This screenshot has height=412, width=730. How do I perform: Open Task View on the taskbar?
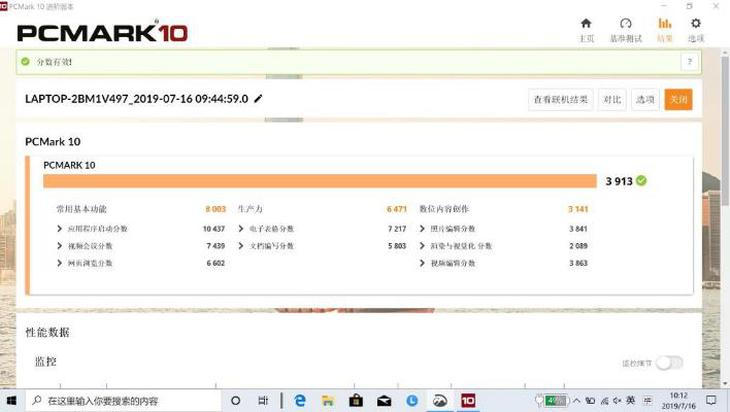point(263,400)
